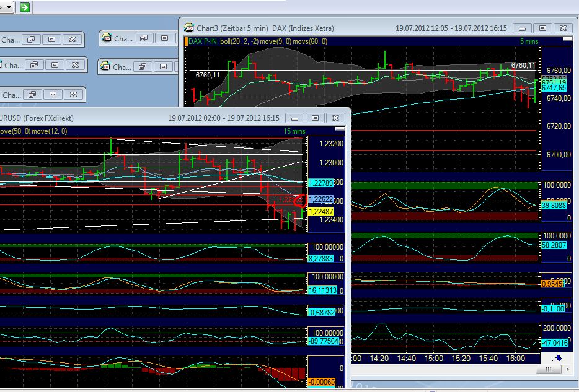Click the yellow 1,22487 price tag in EURUSD chart
Viewport: 579px width, 392px height.
(320, 211)
